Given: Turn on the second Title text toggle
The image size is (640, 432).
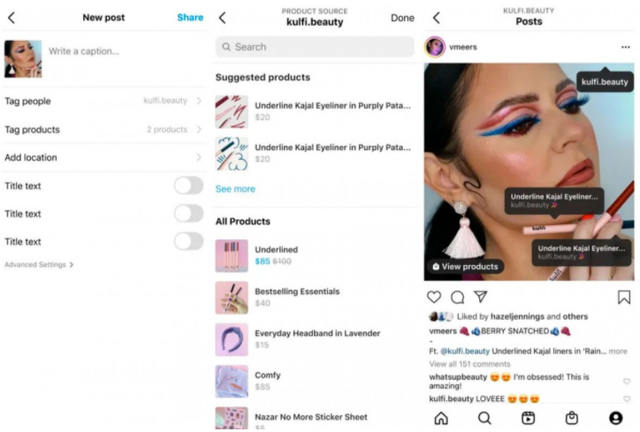Looking at the screenshot, I should (x=189, y=214).
